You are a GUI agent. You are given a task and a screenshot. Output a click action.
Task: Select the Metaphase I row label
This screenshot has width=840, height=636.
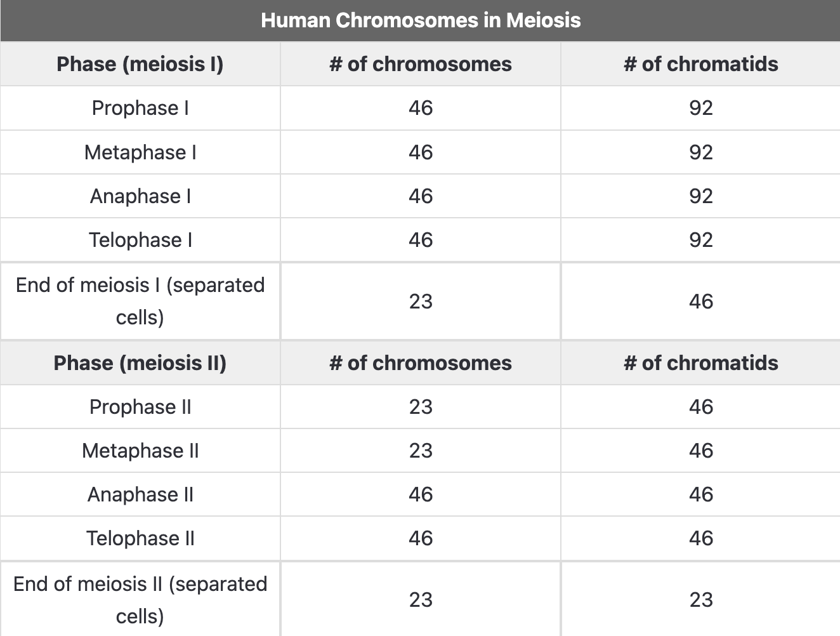pyautogui.click(x=140, y=152)
